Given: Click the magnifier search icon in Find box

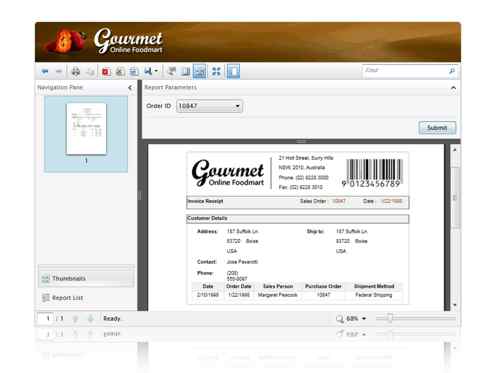Looking at the screenshot, I should pos(452,71).
